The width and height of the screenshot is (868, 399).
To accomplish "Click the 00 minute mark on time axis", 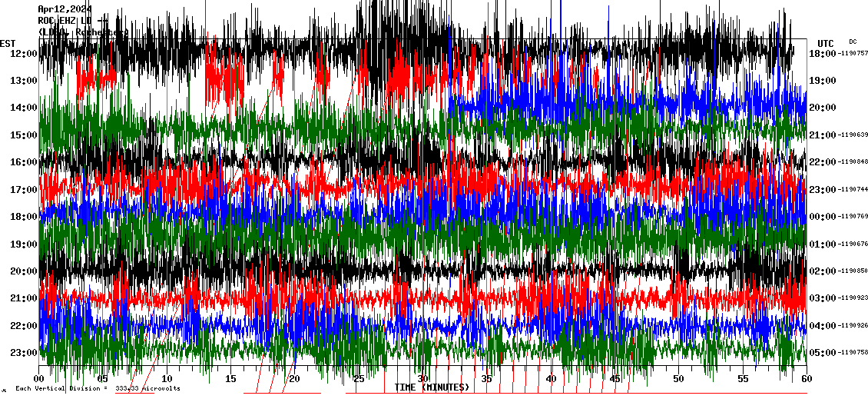I will click(x=40, y=379).
